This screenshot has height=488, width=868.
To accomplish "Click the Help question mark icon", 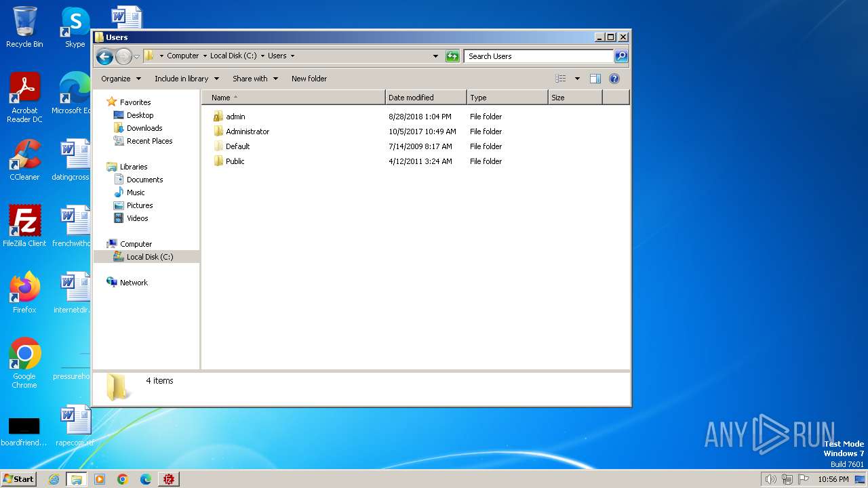I will (x=614, y=79).
